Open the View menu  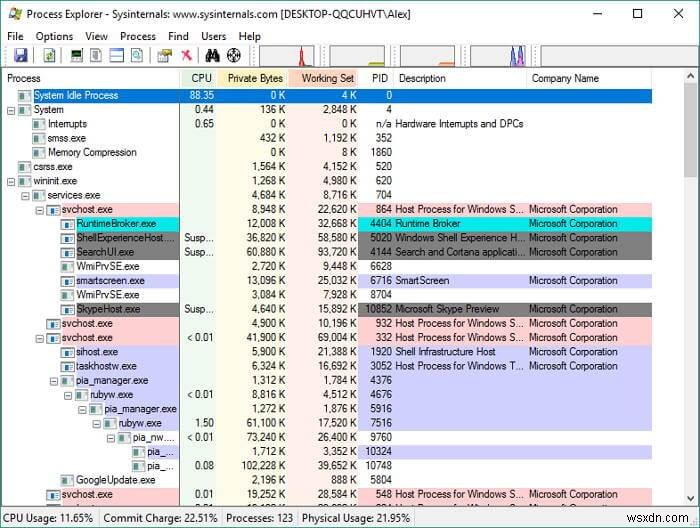coord(96,36)
